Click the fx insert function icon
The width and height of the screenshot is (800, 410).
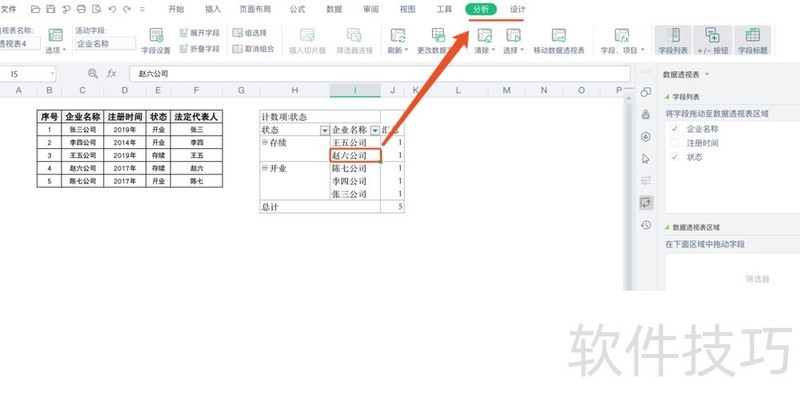click(112, 73)
